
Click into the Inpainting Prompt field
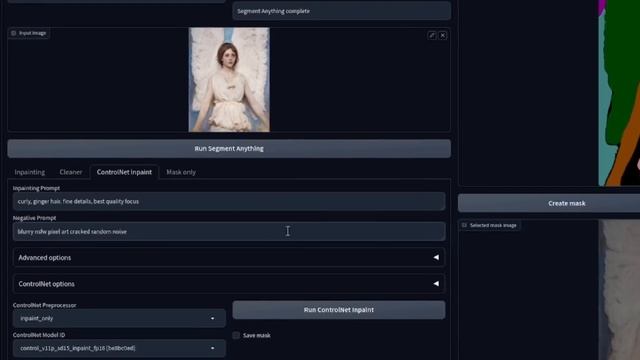pyautogui.click(x=229, y=202)
